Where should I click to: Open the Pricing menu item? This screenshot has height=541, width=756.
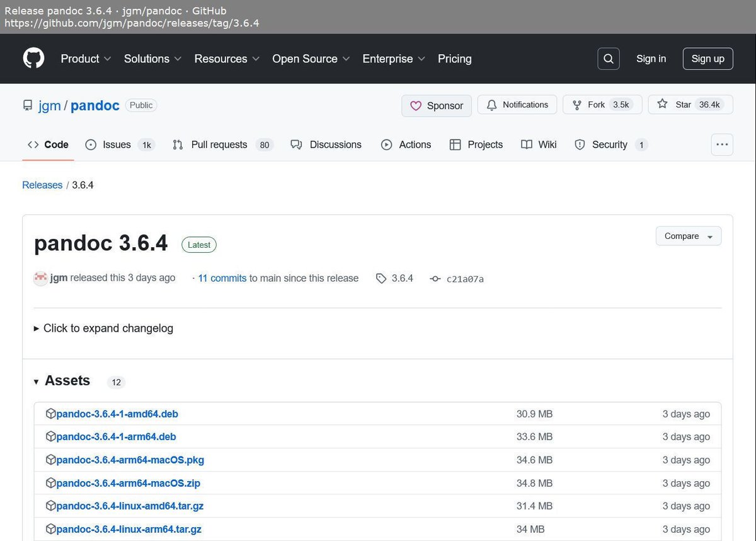pyautogui.click(x=454, y=59)
